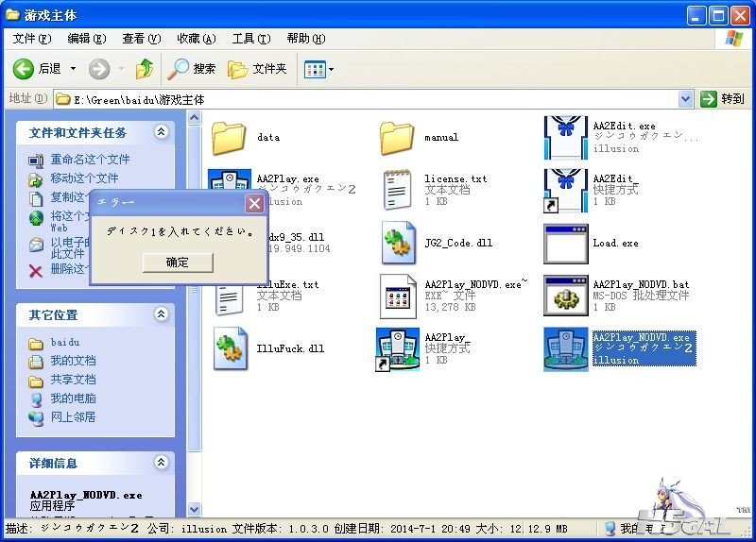Open My Network Places link
756x542 pixels.
pos(74,417)
